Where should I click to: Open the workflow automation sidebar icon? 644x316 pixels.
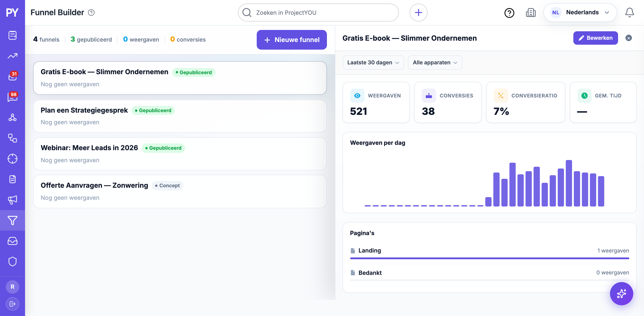coord(12,138)
